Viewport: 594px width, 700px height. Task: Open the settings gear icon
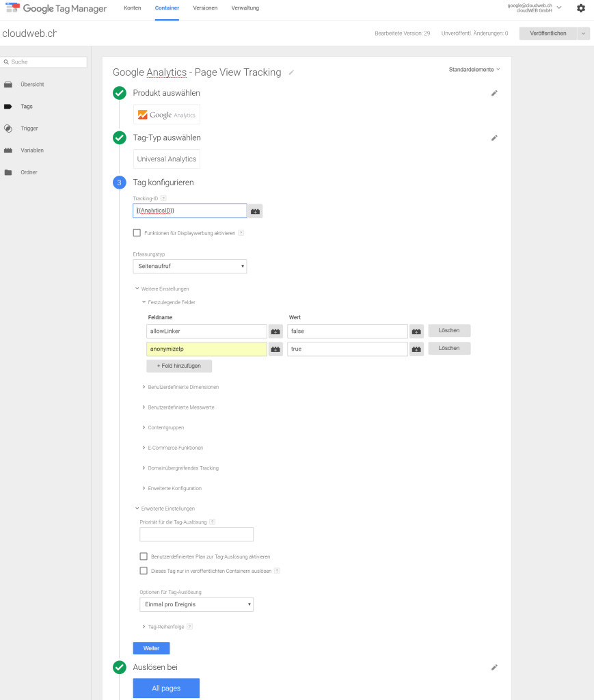click(580, 8)
